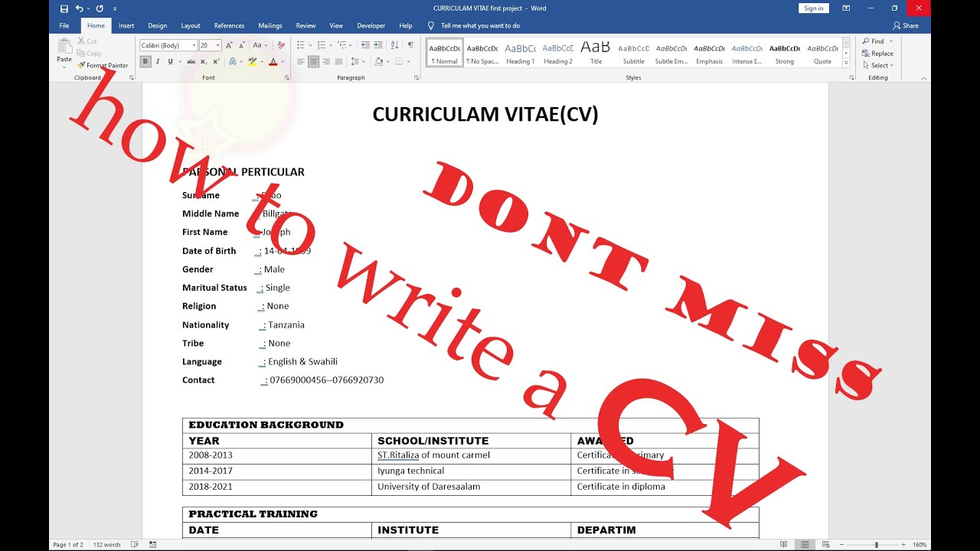Image resolution: width=980 pixels, height=551 pixels.
Task: Click the Undo arrow in quick access toolbar
Action: point(79,8)
